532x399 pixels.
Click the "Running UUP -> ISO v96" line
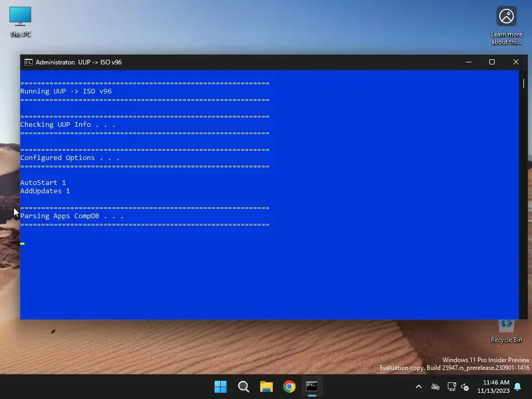pyautogui.click(x=66, y=91)
